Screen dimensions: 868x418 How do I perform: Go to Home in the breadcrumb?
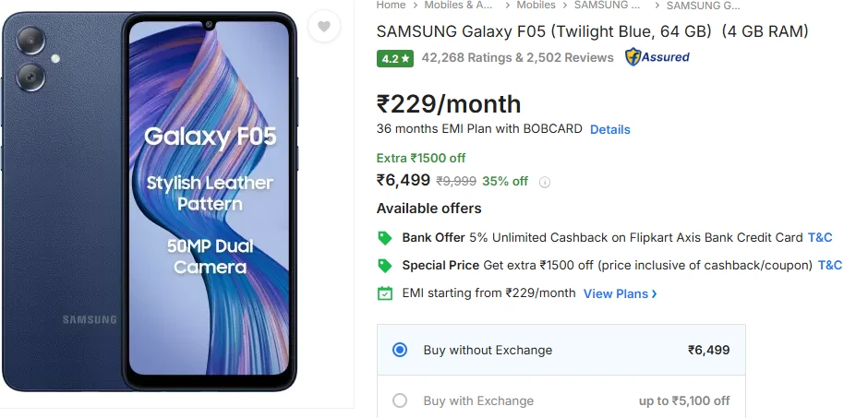pyautogui.click(x=391, y=6)
